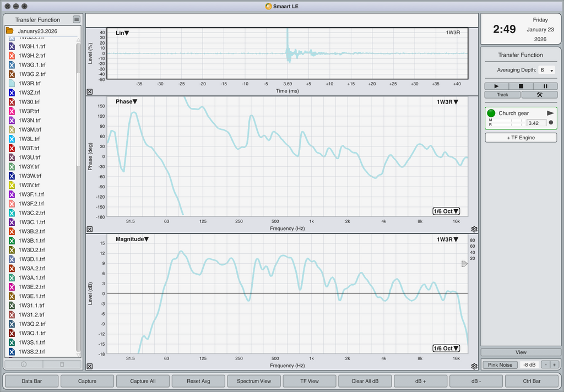Click the magnitude threshold slider arrow marker
This screenshot has width=564, height=392.
pos(464,264)
